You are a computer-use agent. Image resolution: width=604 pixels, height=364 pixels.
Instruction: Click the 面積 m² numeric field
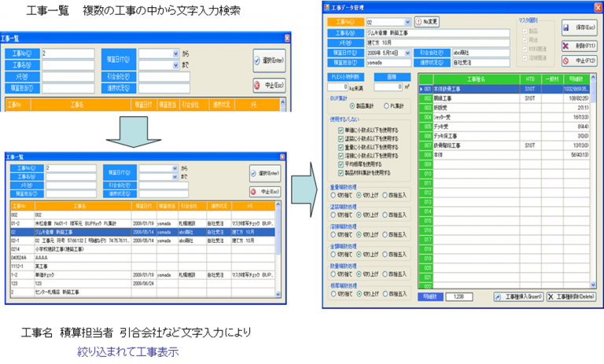click(389, 87)
